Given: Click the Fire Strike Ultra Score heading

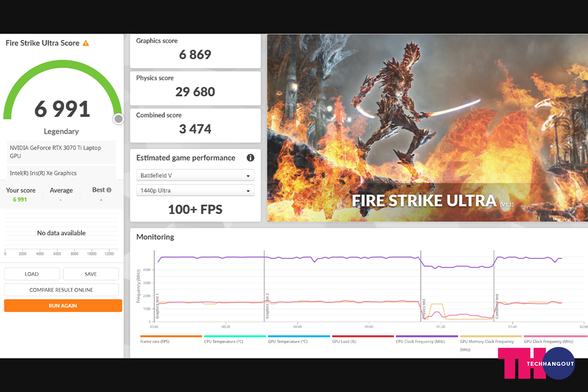Looking at the screenshot, I should click(x=43, y=43).
